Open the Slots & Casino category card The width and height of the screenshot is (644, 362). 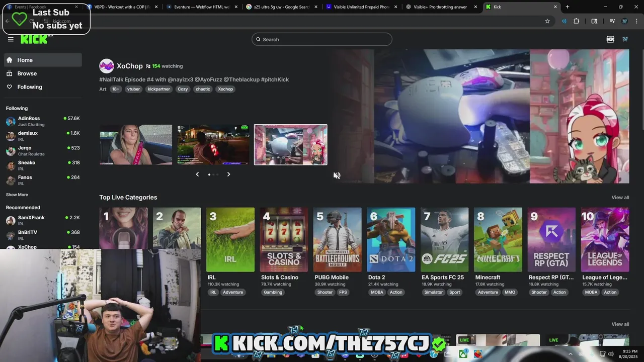tap(284, 240)
